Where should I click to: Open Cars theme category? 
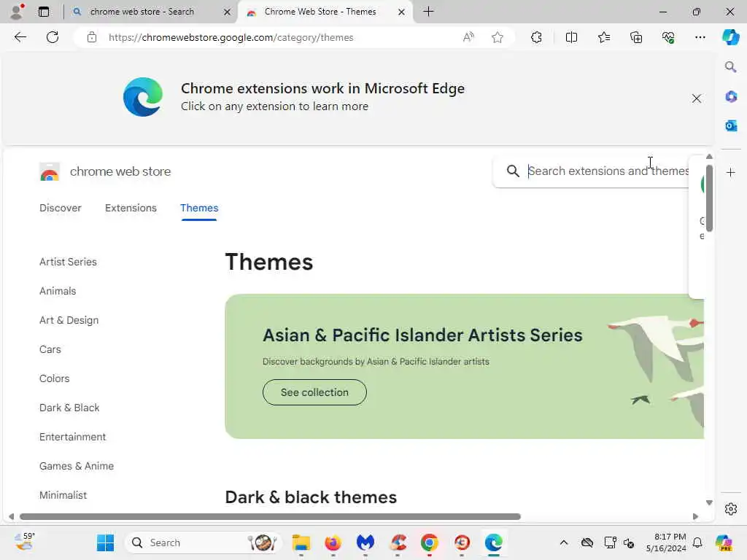50,349
